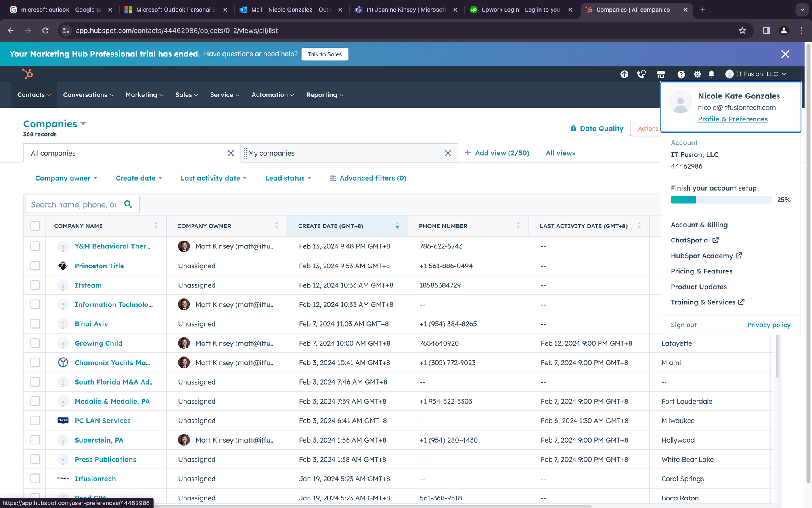This screenshot has height=508, width=812.
Task: Open the Marketplace storefront icon
Action: pyautogui.click(x=661, y=74)
